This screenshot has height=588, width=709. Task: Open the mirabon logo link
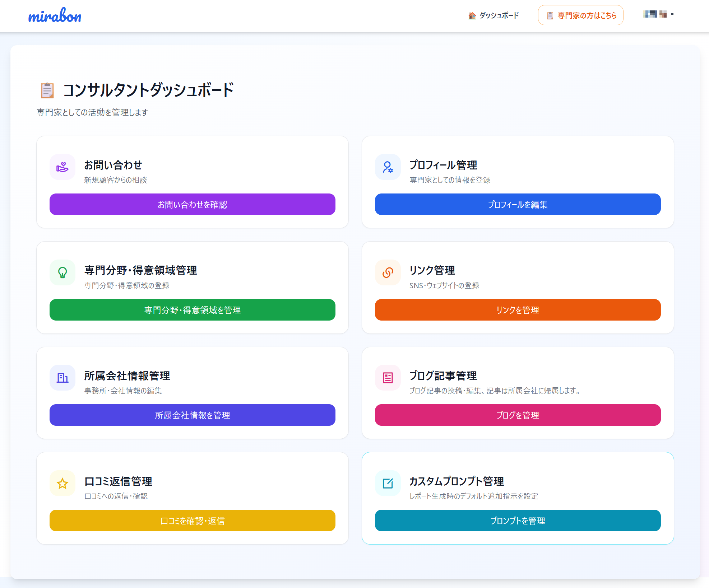55,15
